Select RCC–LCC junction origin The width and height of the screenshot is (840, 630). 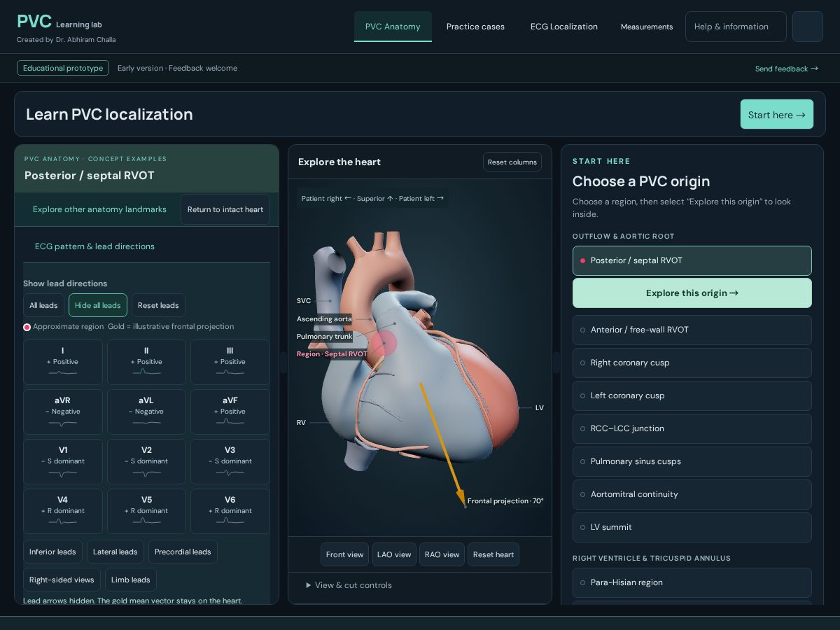point(692,428)
